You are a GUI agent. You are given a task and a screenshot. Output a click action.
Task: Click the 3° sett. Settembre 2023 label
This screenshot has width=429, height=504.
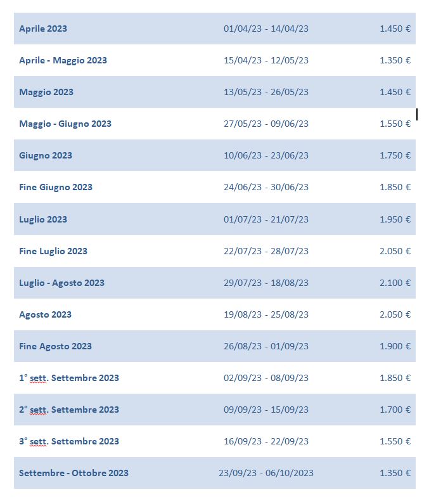(x=69, y=441)
